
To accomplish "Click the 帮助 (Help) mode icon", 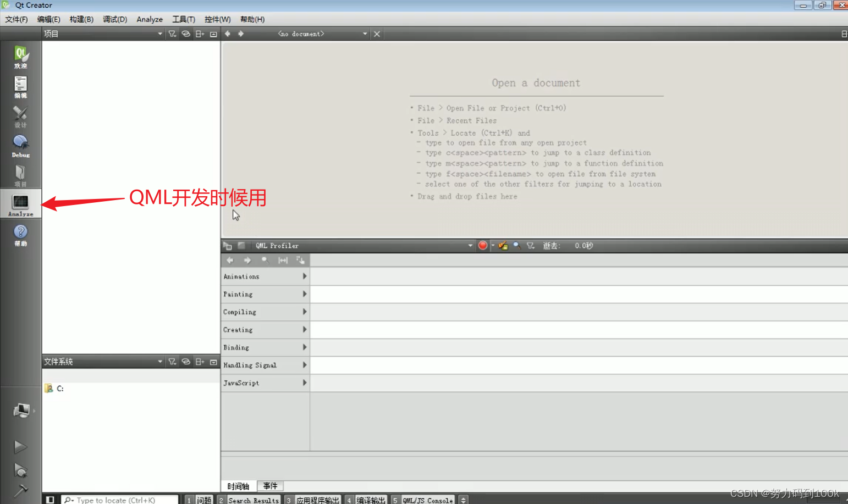I will [x=20, y=234].
